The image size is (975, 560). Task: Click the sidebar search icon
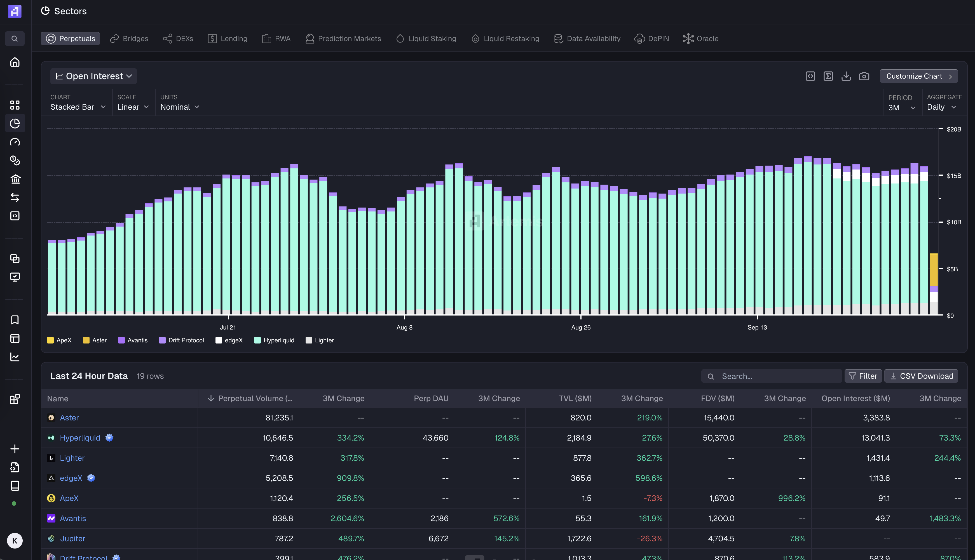point(15,39)
